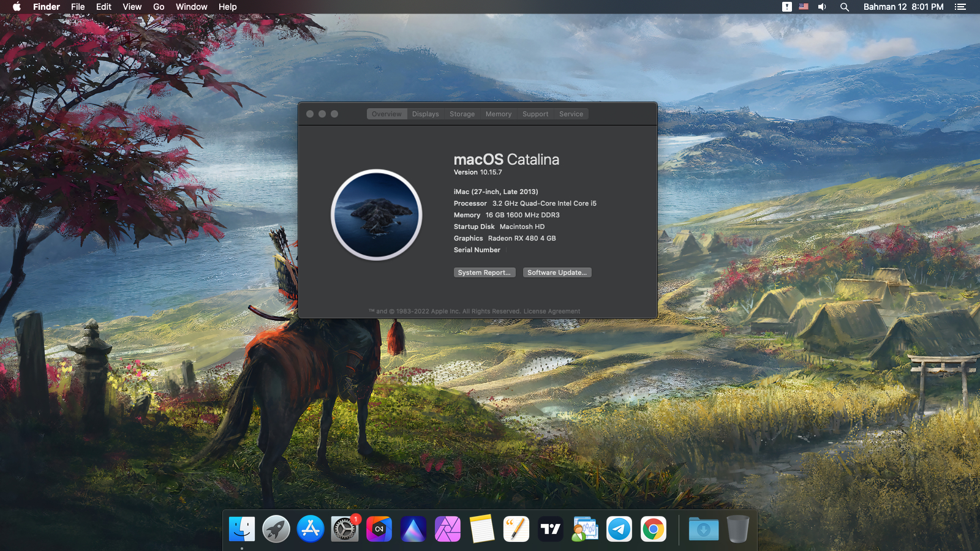Viewport: 980px width, 551px height.
Task: Switch to the Service tab
Action: click(571, 114)
